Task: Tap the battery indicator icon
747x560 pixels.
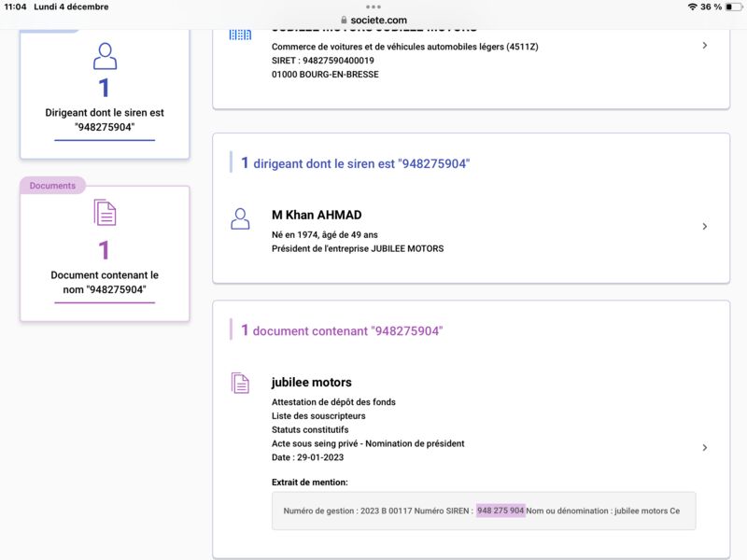Action: point(734,7)
